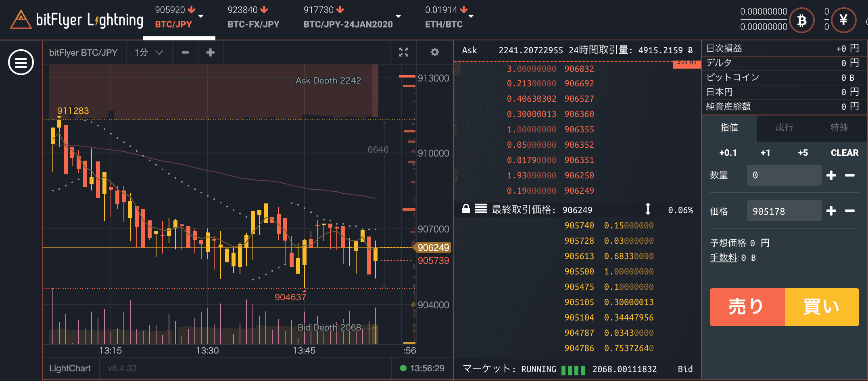Click the Yen balance icon
The image size is (868, 381).
pyautogui.click(x=843, y=20)
